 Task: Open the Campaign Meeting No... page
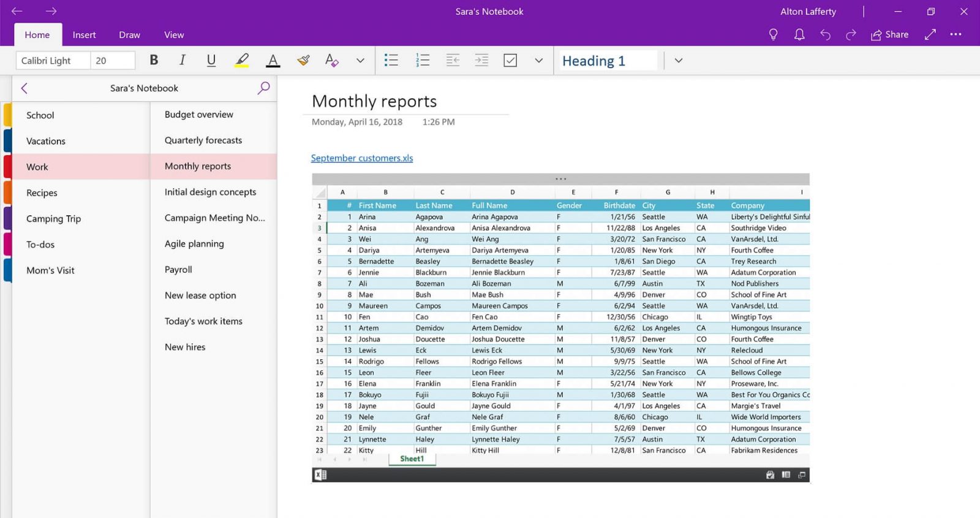tap(214, 218)
